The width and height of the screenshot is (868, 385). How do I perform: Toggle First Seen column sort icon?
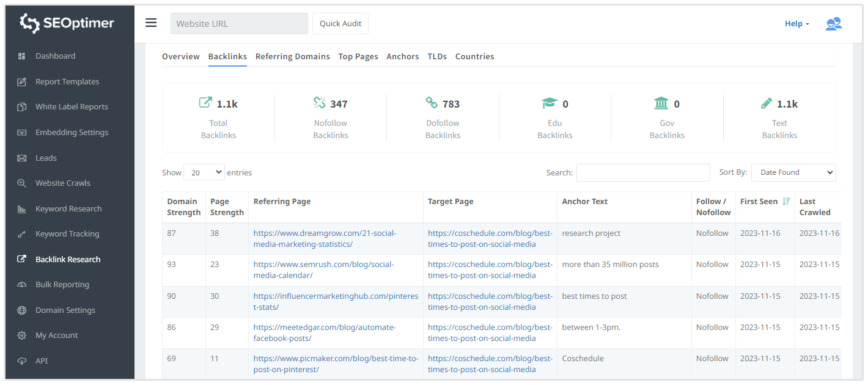click(x=786, y=202)
